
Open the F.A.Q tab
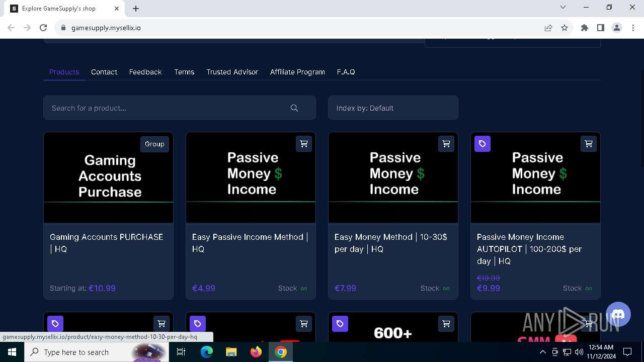tap(346, 72)
